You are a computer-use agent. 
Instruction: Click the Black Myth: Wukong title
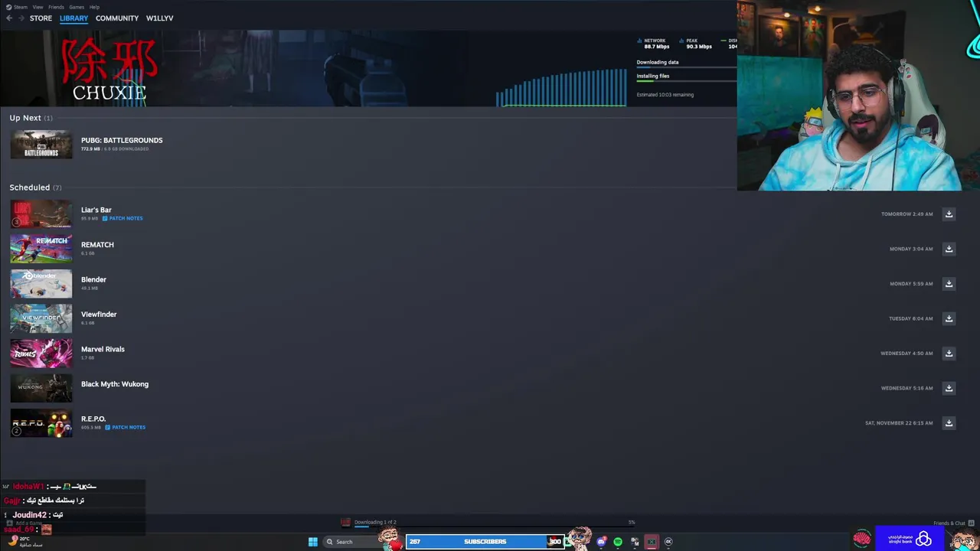[x=115, y=384]
